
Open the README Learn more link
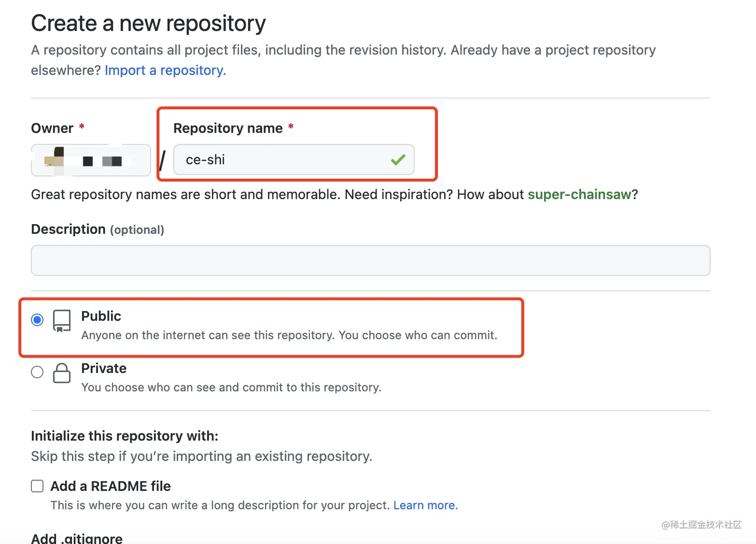click(x=425, y=505)
